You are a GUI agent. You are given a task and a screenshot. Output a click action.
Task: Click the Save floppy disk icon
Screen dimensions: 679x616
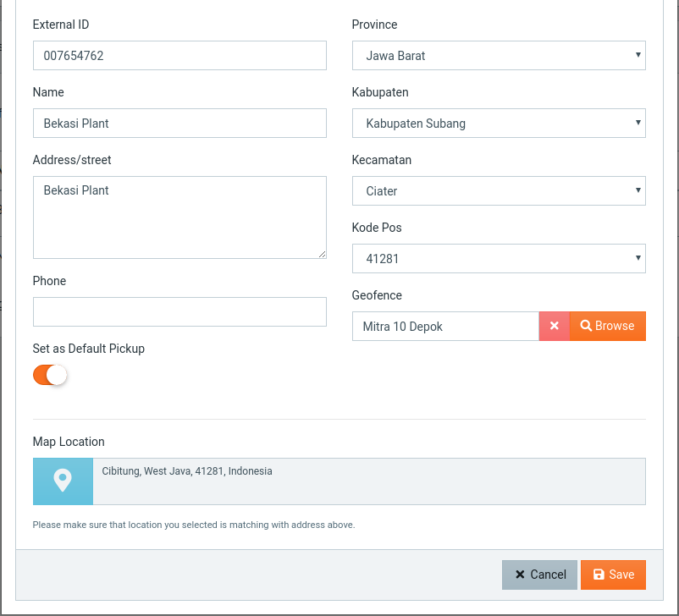click(599, 575)
